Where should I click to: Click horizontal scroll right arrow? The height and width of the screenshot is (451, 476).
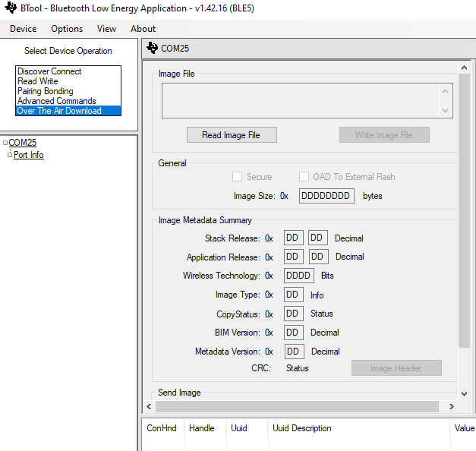452,406
